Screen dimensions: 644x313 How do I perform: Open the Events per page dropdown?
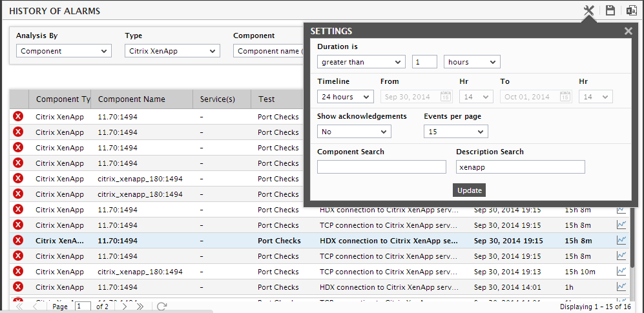[x=456, y=132]
